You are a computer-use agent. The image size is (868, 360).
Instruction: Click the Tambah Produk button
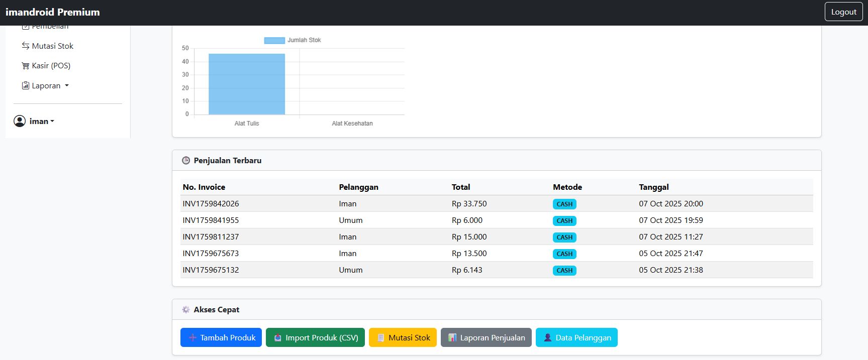221,338
